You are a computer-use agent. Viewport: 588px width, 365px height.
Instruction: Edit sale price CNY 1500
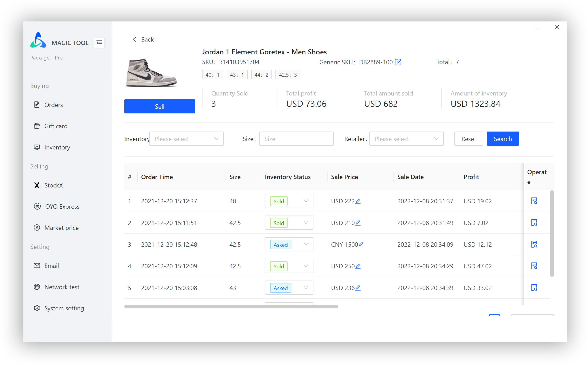click(x=361, y=245)
